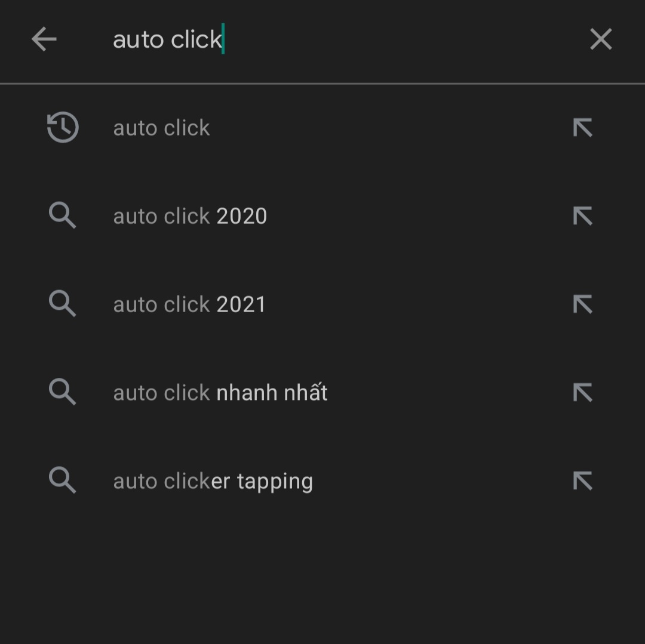The width and height of the screenshot is (645, 644).
Task: Tap the clear search X icon
Action: [601, 39]
